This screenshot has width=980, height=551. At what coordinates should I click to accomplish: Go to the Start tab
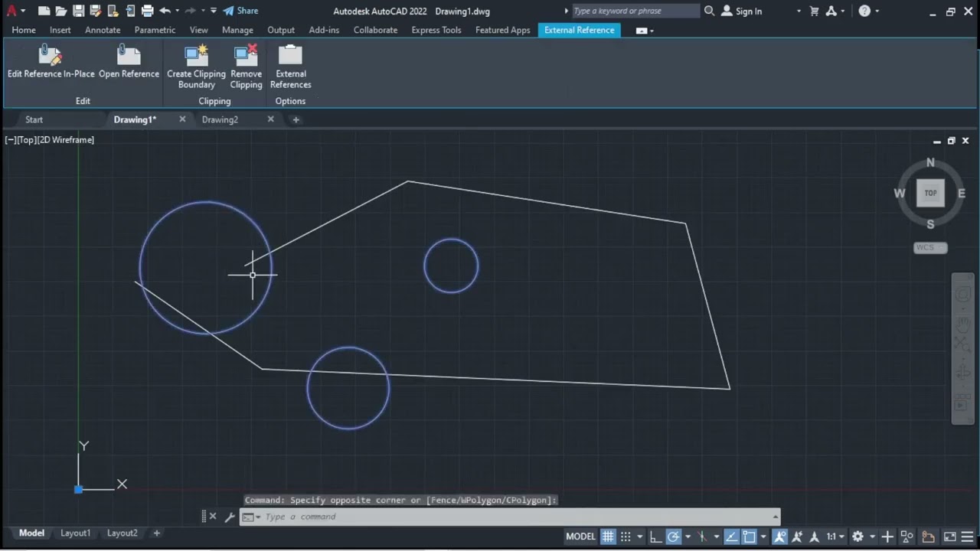coord(34,119)
